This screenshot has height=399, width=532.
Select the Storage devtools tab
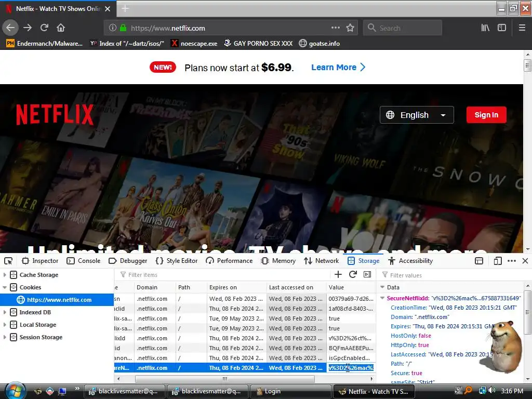363,261
